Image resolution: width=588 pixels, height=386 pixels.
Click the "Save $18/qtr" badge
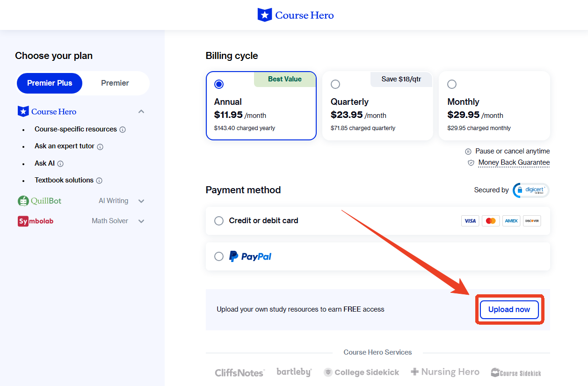click(401, 79)
